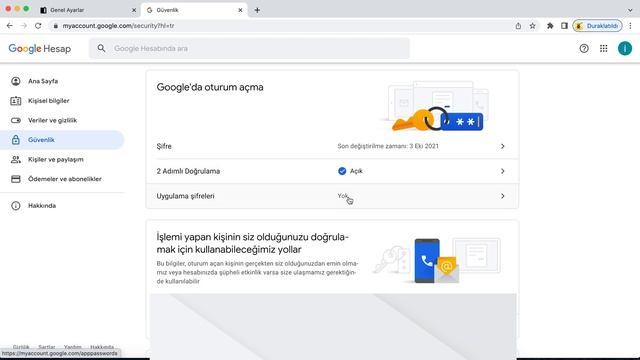Viewport: 640px width, 360px height.
Task: Open the Google Account help icon
Action: point(584,49)
